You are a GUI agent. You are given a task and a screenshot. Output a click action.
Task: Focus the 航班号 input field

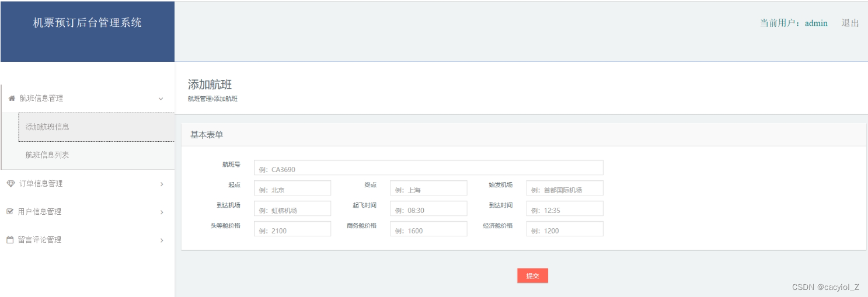pyautogui.click(x=428, y=167)
